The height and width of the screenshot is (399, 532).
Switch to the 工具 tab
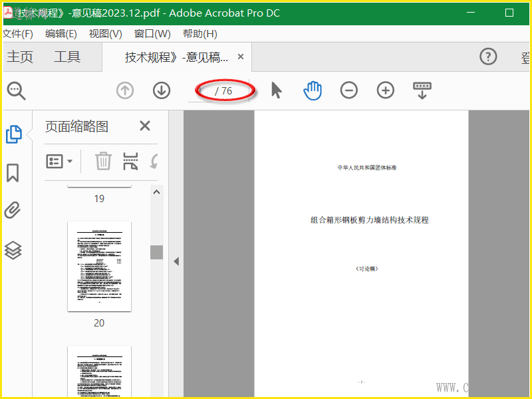pos(67,57)
